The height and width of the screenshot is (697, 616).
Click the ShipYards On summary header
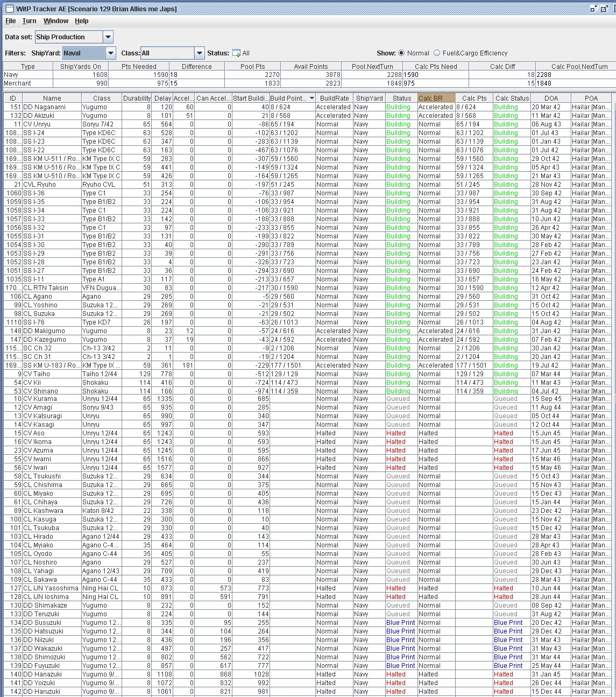81,67
